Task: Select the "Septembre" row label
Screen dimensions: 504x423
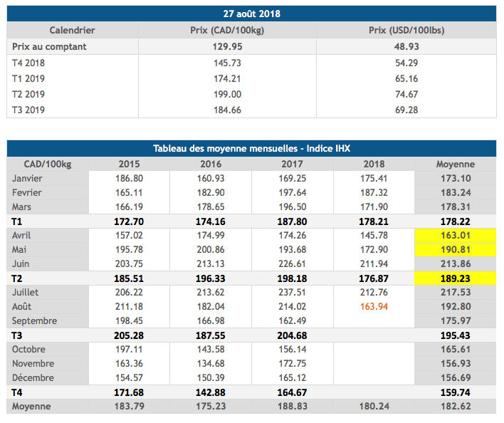Action: point(33,320)
